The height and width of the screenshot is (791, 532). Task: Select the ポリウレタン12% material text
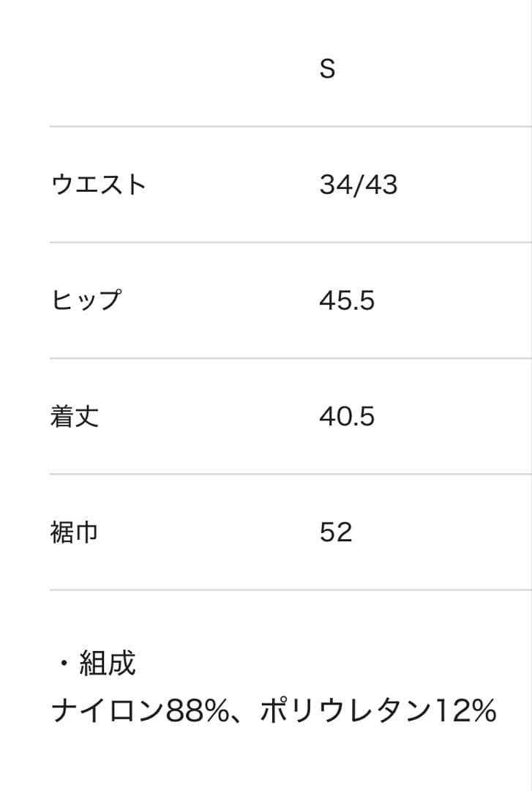(378, 710)
